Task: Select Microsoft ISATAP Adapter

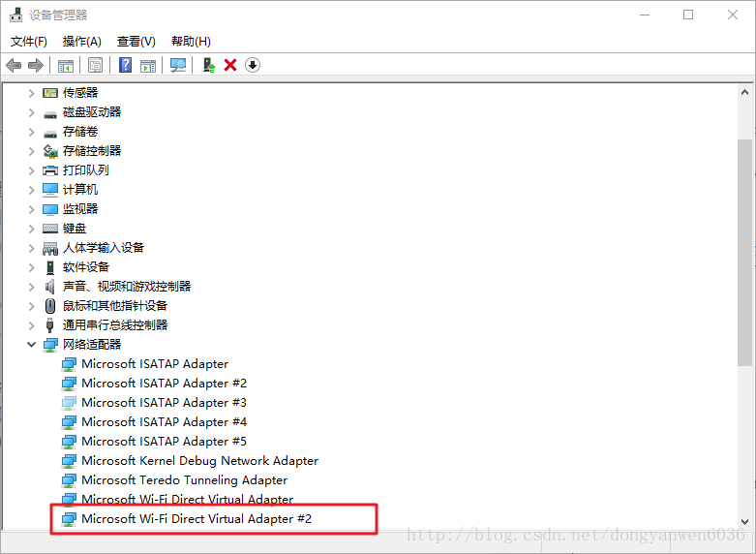Action: pos(155,364)
